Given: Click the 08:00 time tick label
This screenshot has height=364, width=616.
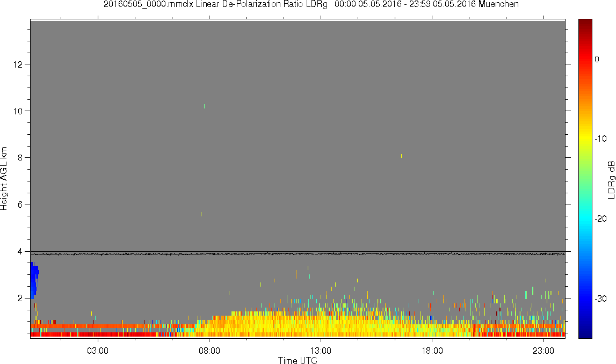Looking at the screenshot, I should 209,351.
